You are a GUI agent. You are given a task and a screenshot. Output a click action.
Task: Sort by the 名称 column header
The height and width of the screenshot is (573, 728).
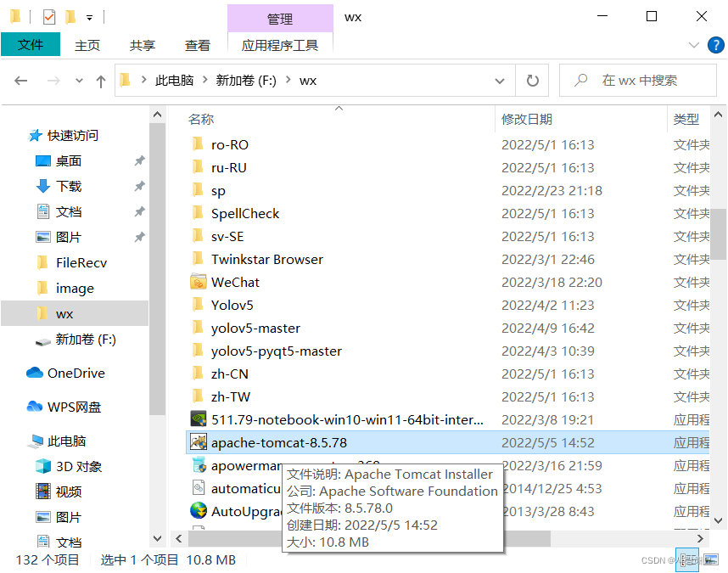(x=201, y=120)
